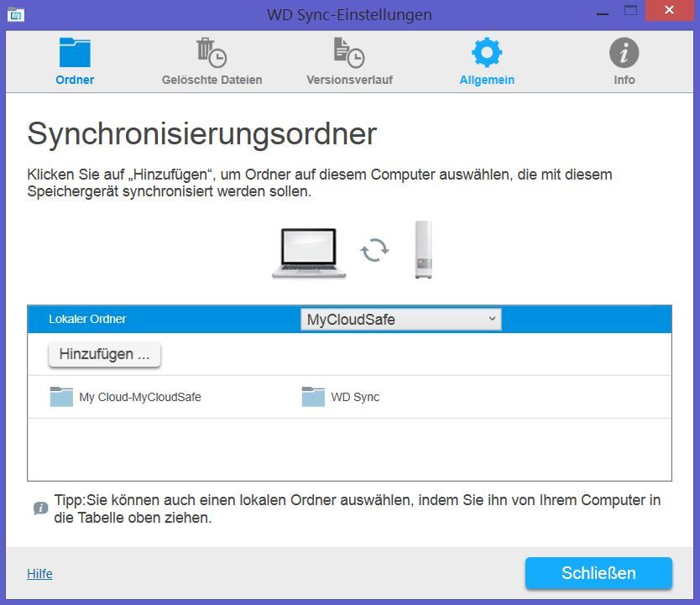Screen dimensions: 700x605
Task: Maximize the WD Sync-Einstellungen window
Action: (x=630, y=11)
